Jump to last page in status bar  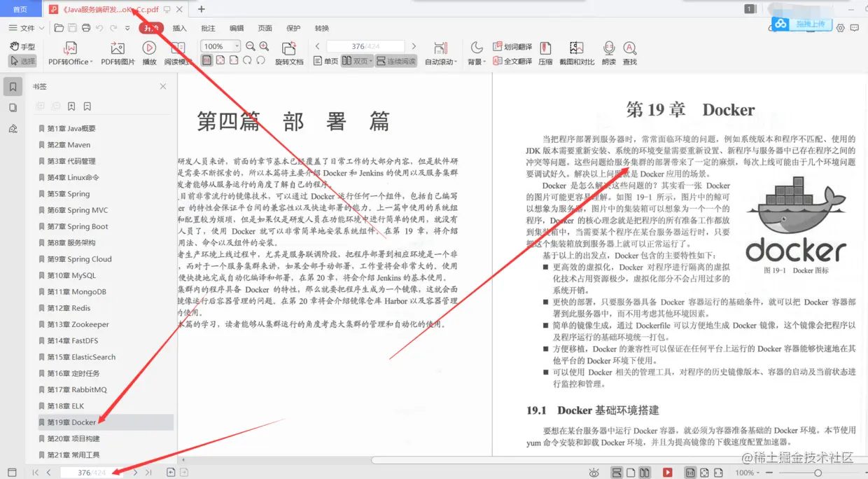click(148, 473)
